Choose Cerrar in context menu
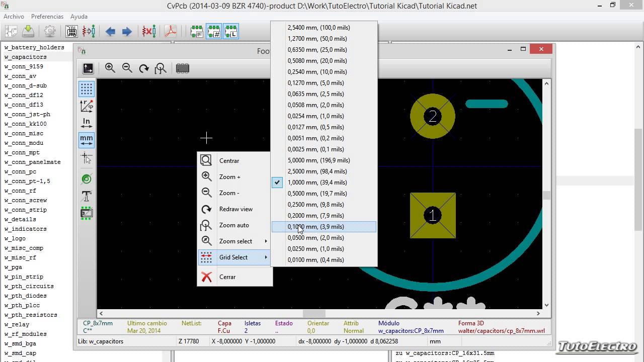This screenshot has height=362, width=644. click(x=234, y=277)
